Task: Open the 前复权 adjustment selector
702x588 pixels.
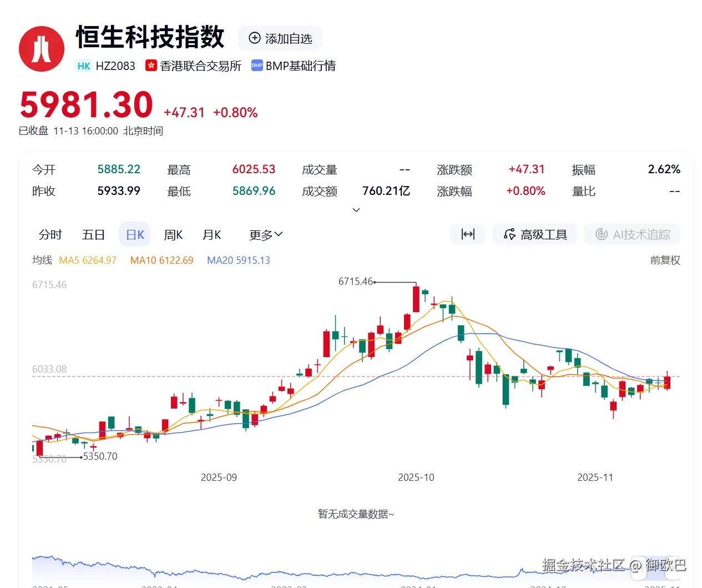Action: [x=665, y=260]
